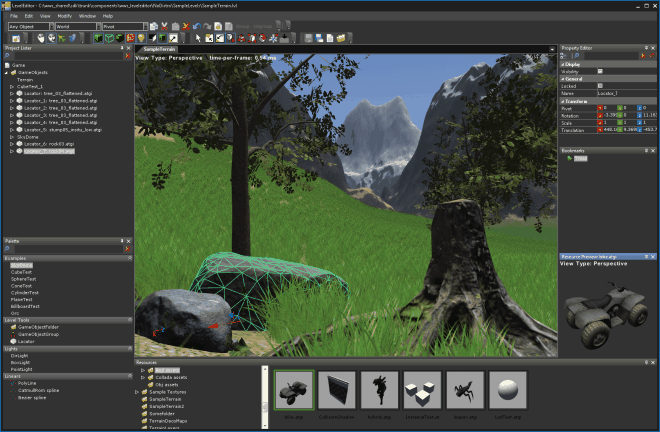Select the hybrid.atgi character thumbnail
This screenshot has height=432, width=660.
point(380,390)
